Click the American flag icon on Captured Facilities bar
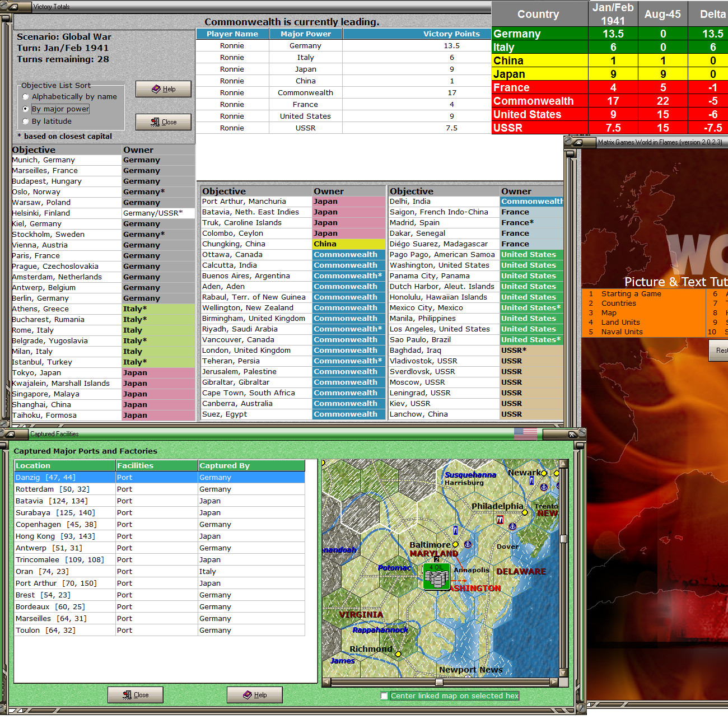The width and height of the screenshot is (728, 719). coord(525,433)
